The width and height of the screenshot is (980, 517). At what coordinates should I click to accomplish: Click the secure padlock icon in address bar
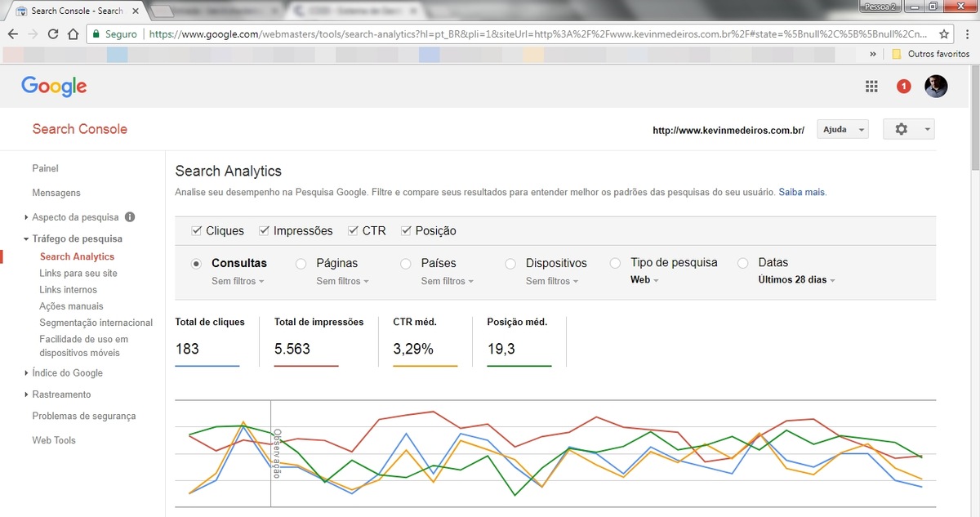(96, 34)
